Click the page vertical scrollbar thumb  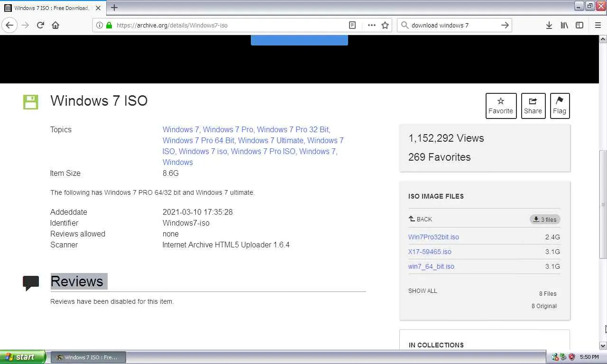pos(603,204)
